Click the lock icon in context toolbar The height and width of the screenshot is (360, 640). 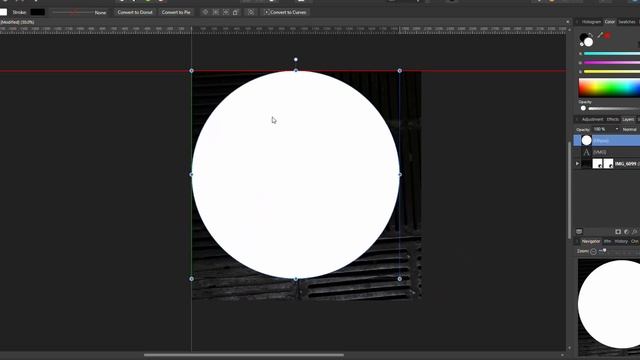(x=236, y=12)
